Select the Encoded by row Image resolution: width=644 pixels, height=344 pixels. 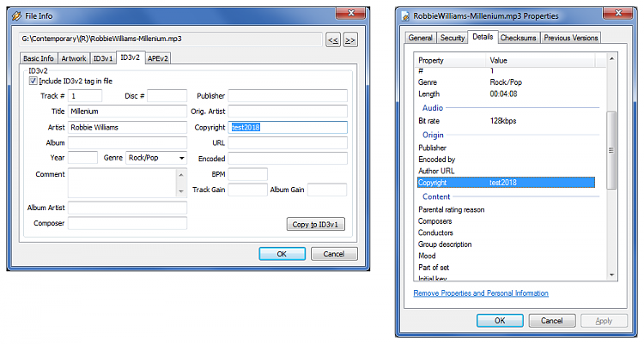click(x=506, y=160)
